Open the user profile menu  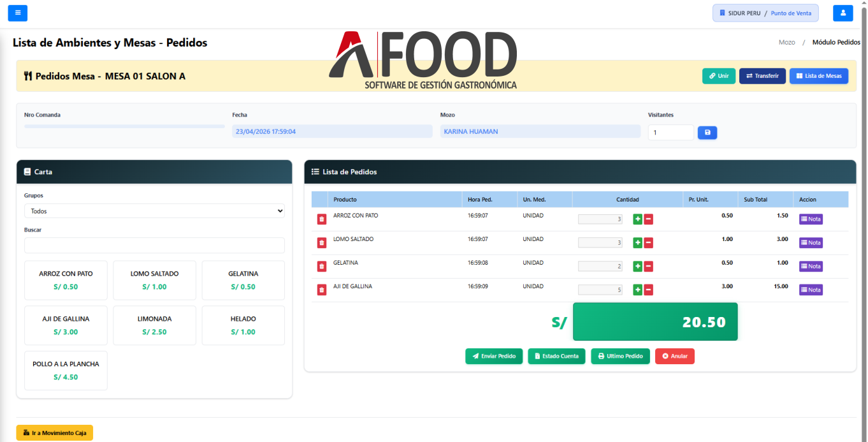(843, 13)
